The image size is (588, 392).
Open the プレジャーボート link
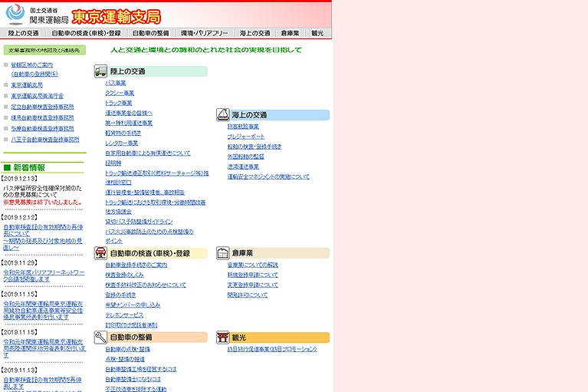tap(246, 137)
